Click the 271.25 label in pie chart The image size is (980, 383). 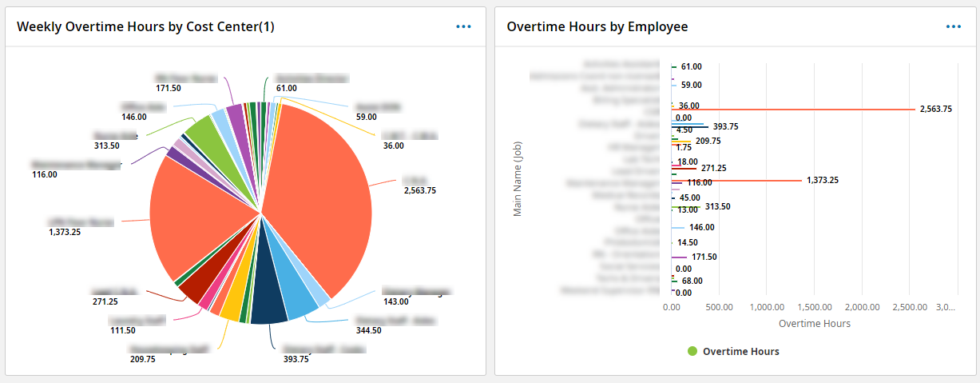(105, 301)
